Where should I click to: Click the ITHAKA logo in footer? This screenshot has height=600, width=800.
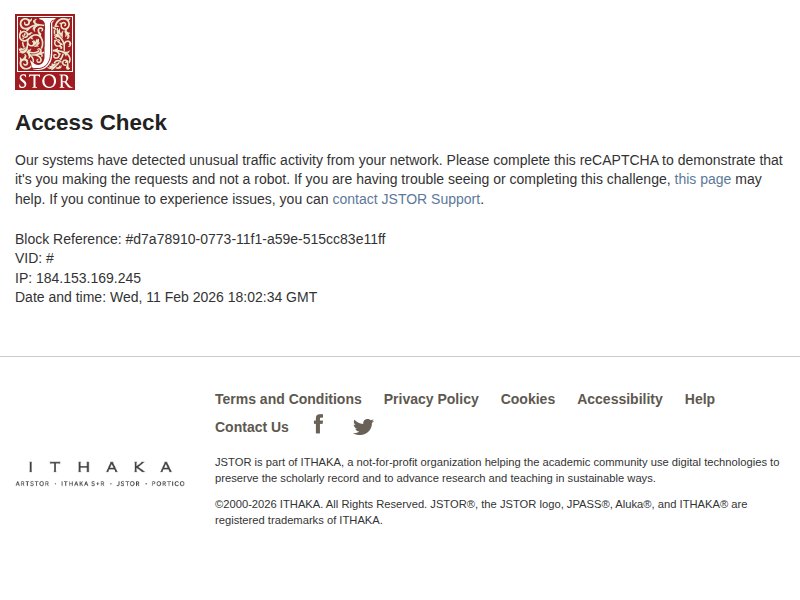click(x=100, y=467)
